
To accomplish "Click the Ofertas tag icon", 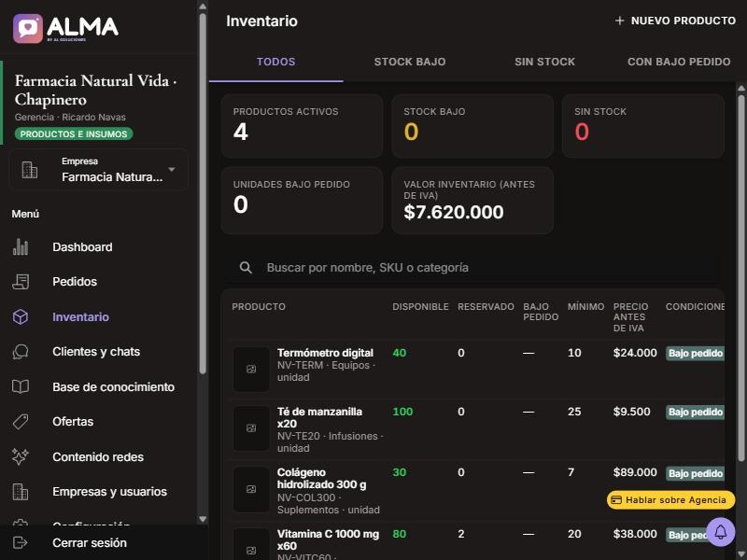I will pos(20,422).
